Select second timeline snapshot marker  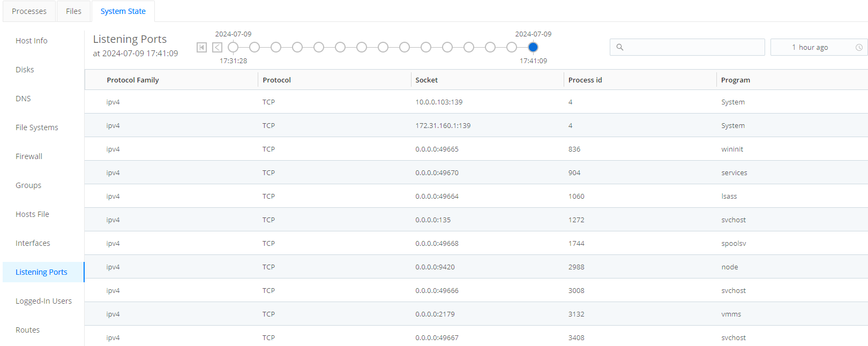coord(255,47)
